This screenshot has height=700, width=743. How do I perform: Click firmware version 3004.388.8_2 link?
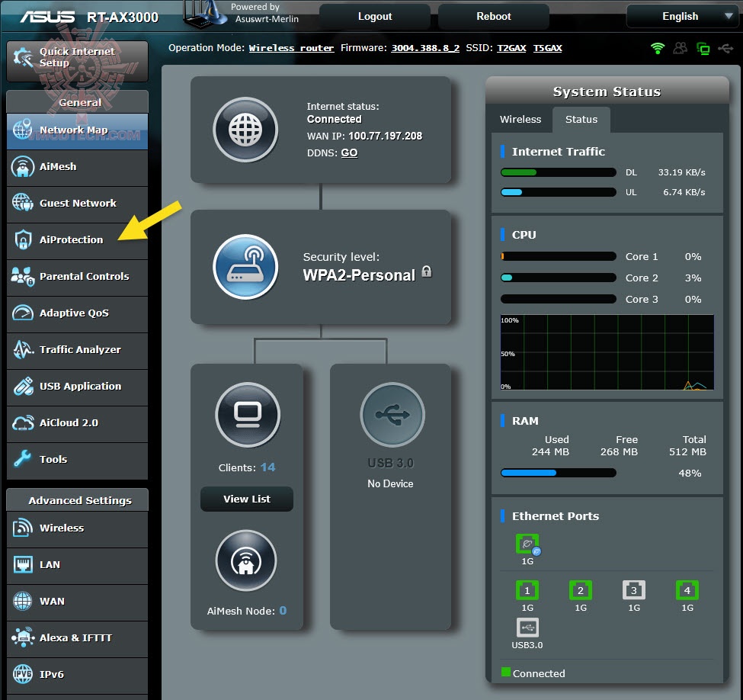click(425, 48)
